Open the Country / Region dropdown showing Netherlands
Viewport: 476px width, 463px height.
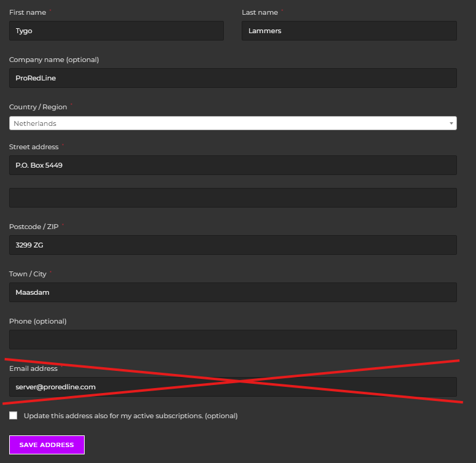click(x=233, y=123)
